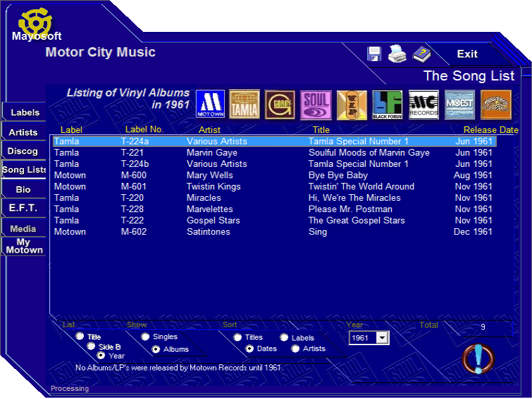Click the Title column header

pyautogui.click(x=321, y=130)
